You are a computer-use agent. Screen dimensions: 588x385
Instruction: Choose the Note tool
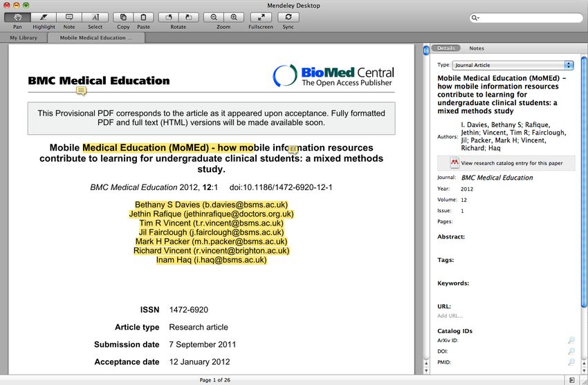click(x=69, y=17)
